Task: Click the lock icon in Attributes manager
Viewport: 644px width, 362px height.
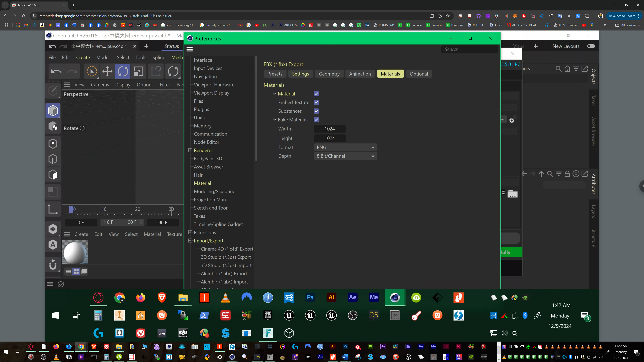Action: click(567, 174)
